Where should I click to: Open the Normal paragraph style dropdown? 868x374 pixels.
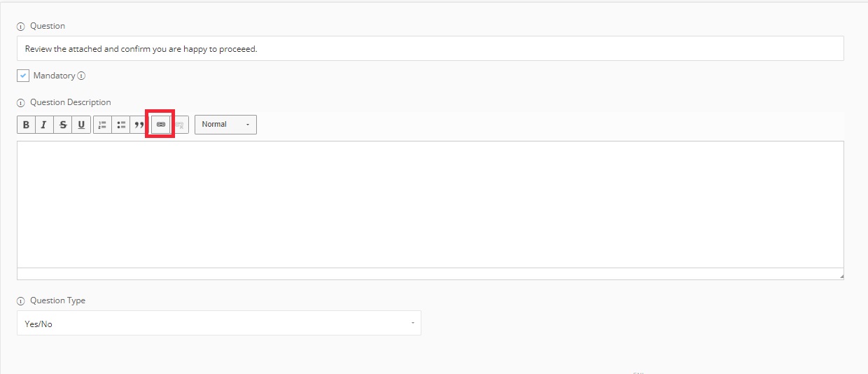pos(225,125)
